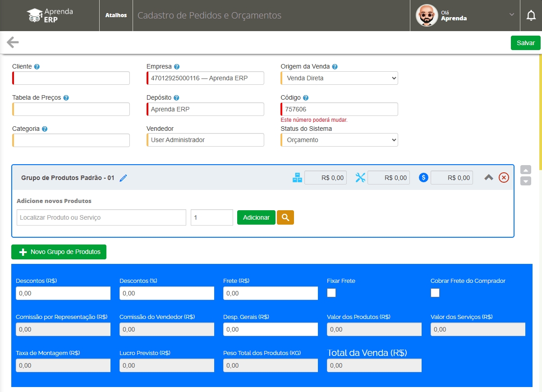This screenshot has height=392, width=542.
Task: Click the Adicionar product button
Action: [x=256, y=217]
